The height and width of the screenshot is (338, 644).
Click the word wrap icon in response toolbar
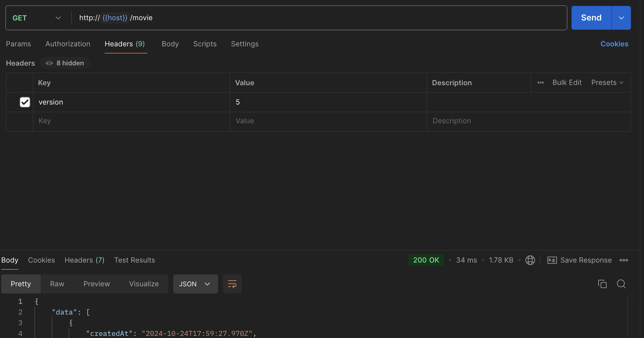pyautogui.click(x=232, y=284)
